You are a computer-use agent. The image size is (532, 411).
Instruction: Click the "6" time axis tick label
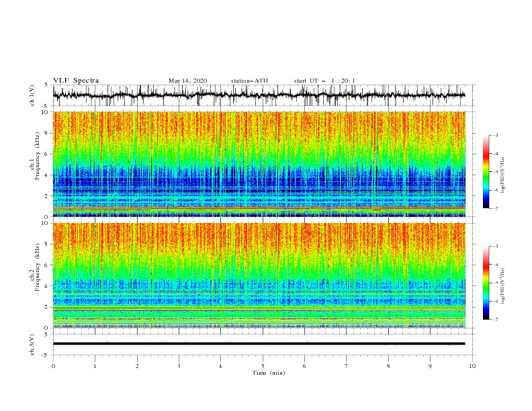coord(304,366)
